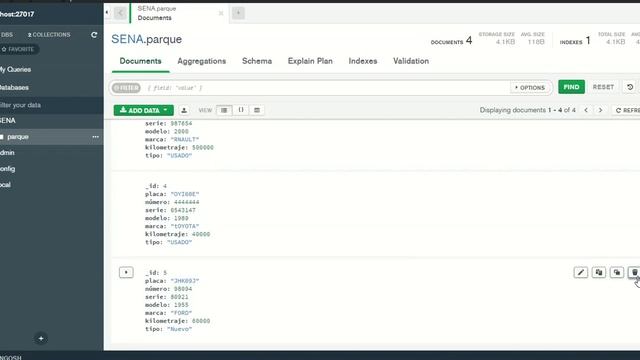Expand document with _id 5
Screen dimensions: 640x360
tap(126, 272)
